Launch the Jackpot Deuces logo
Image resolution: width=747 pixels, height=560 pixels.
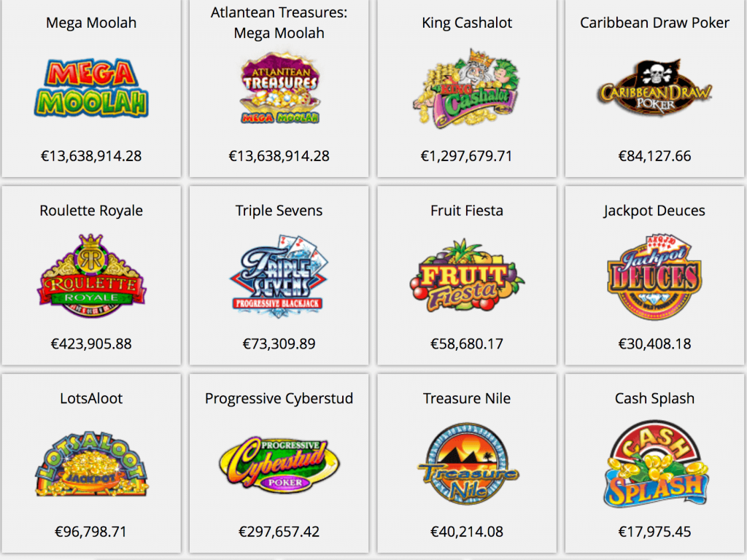tap(654, 276)
